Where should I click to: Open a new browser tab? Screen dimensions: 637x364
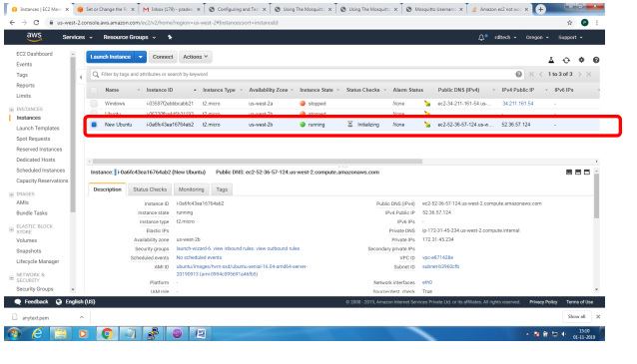pyautogui.click(x=540, y=9)
